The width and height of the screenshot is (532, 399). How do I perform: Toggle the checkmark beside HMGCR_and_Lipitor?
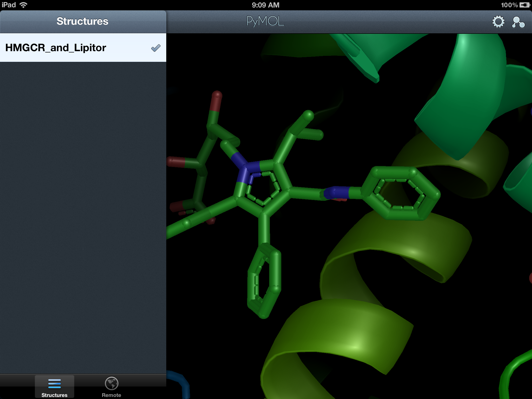click(x=156, y=48)
